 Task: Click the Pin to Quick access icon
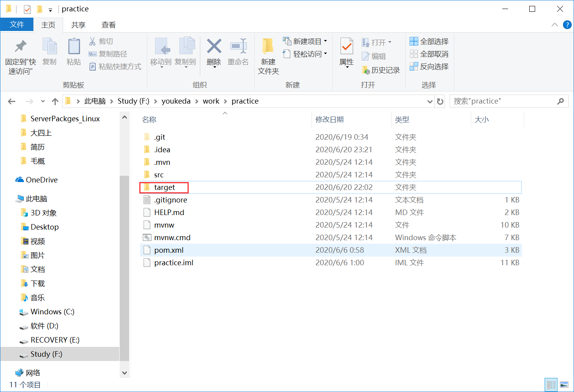click(20, 46)
